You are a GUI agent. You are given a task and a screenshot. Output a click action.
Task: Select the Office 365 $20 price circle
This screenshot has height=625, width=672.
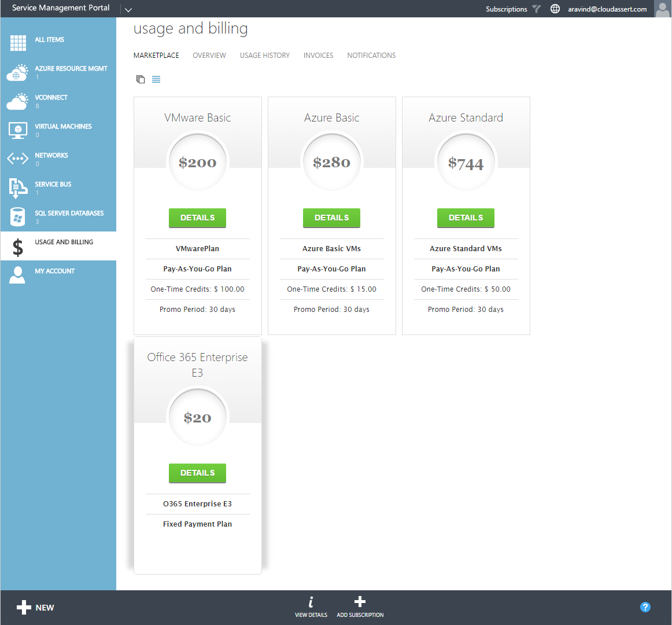point(198,417)
